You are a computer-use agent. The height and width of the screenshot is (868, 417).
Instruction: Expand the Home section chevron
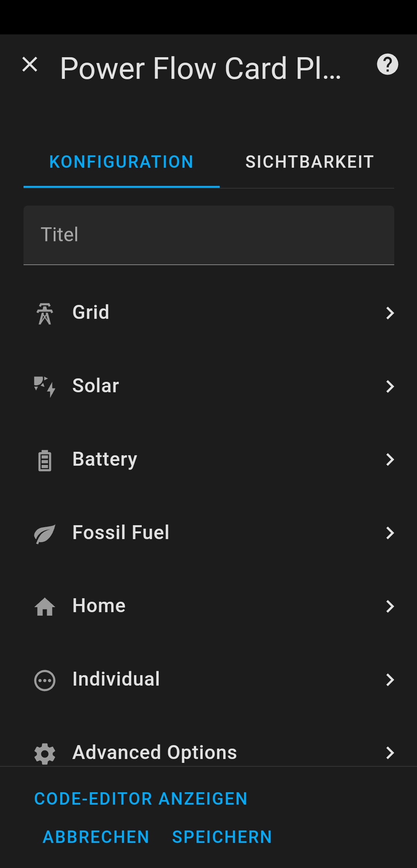pyautogui.click(x=390, y=606)
